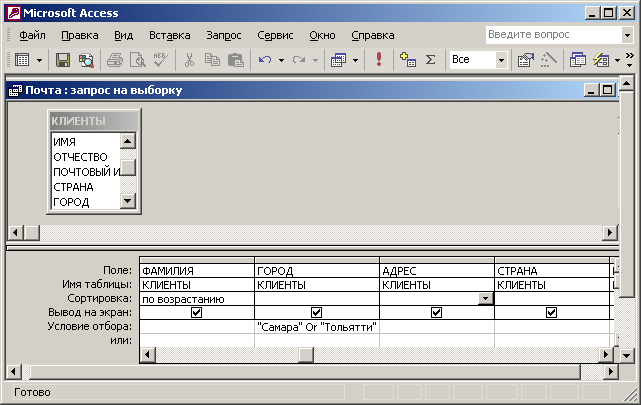Click the Redo arrow icon
Image resolution: width=641 pixels, height=405 pixels.
[299, 60]
